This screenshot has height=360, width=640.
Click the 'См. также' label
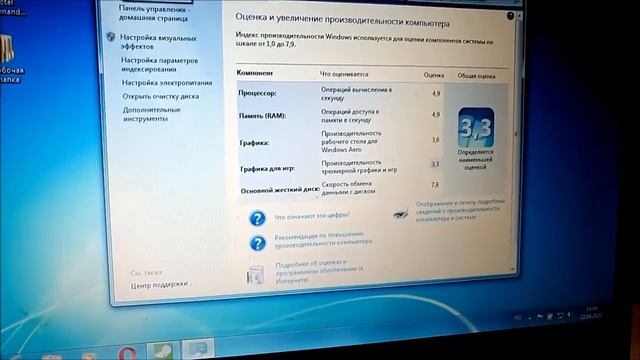[x=147, y=272]
